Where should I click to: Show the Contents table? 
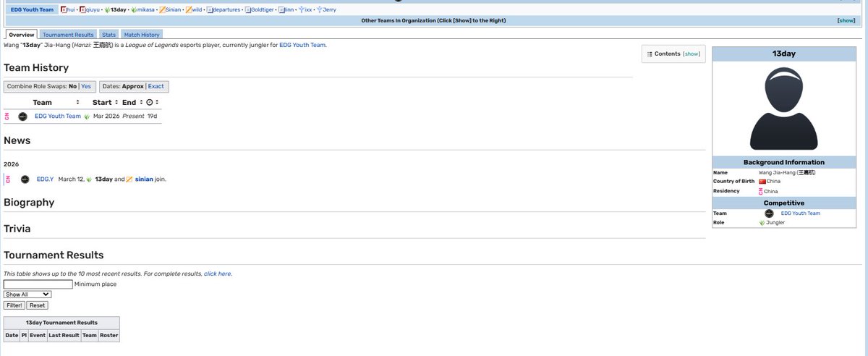692,54
